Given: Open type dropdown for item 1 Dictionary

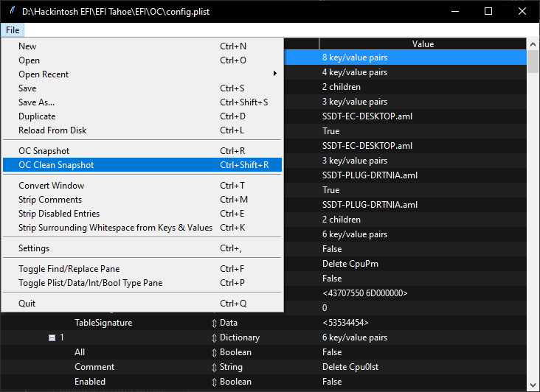Looking at the screenshot, I should tap(214, 337).
